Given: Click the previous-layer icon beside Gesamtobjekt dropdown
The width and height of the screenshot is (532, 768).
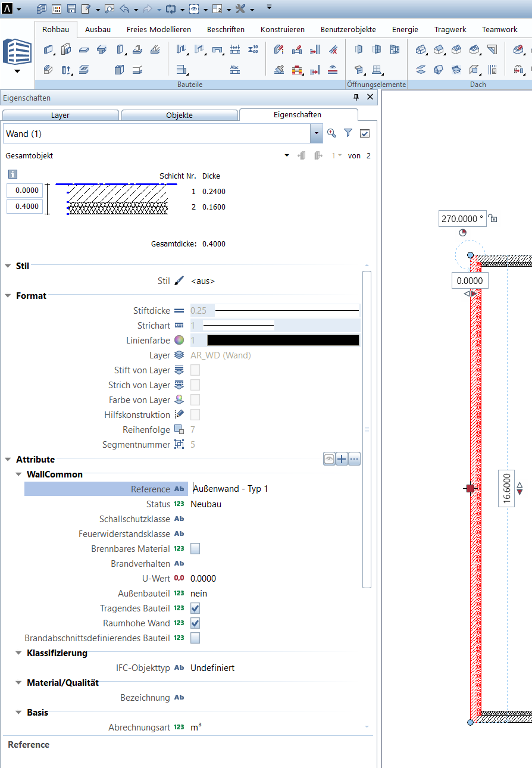Looking at the screenshot, I should tap(302, 156).
